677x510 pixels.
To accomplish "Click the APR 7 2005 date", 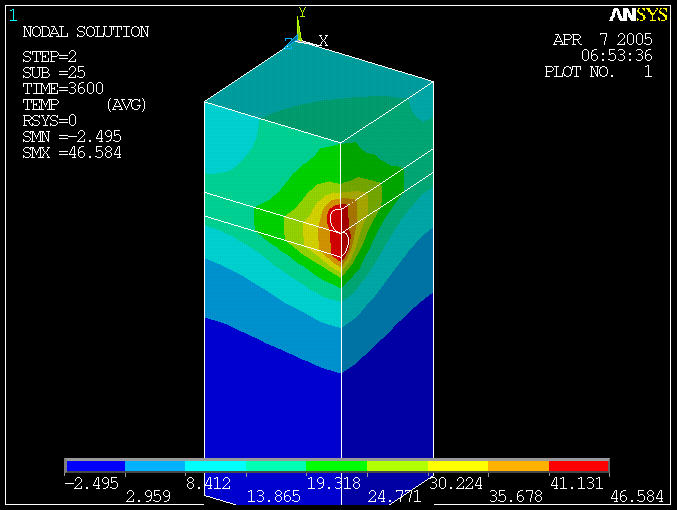I will click(603, 40).
